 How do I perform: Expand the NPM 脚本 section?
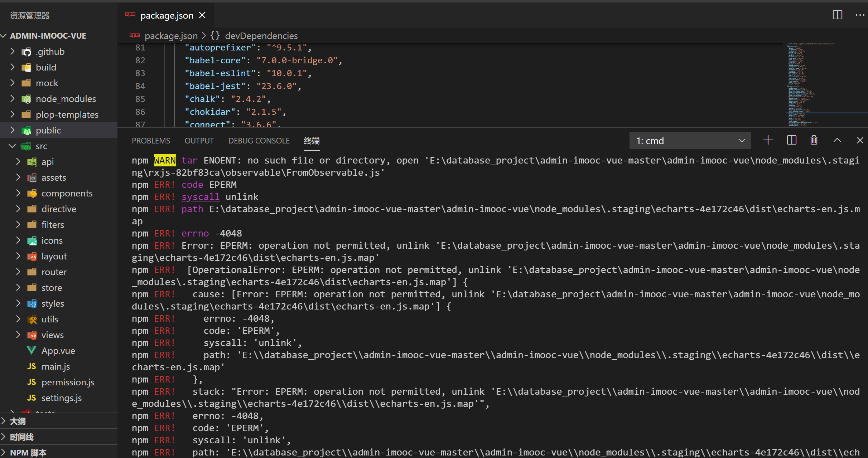28,452
